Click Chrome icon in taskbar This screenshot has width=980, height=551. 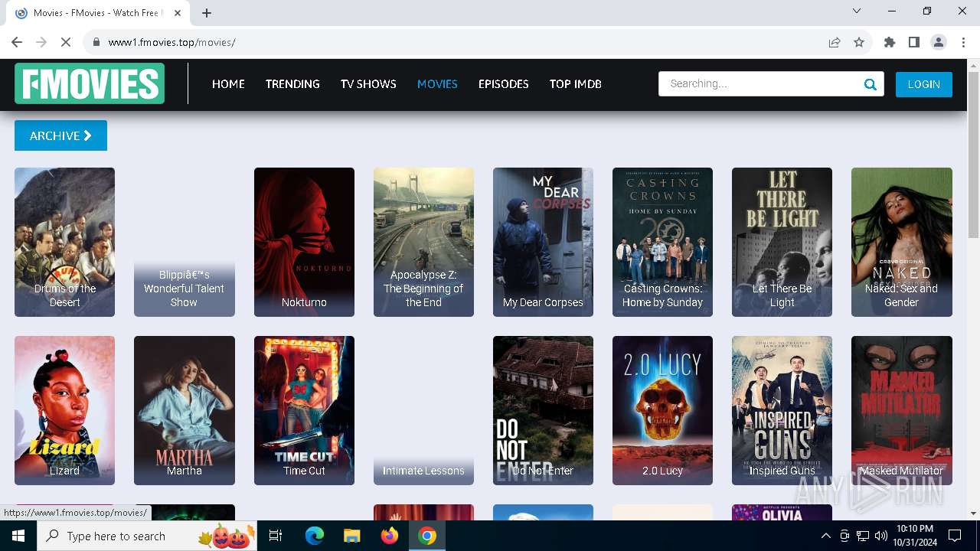[x=427, y=536]
